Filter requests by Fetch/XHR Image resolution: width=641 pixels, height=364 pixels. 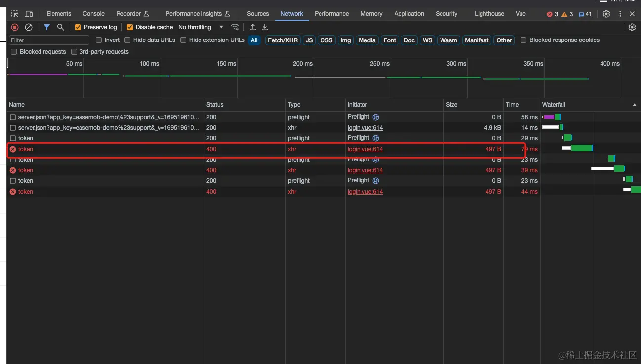click(282, 40)
